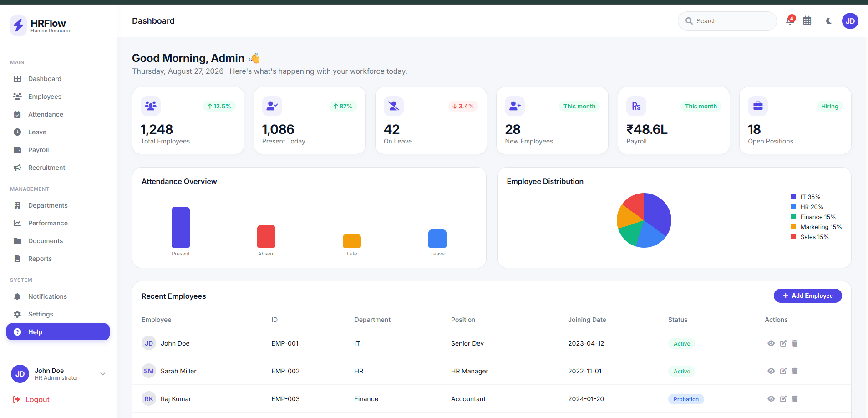Screen dimensions: 868x418
Task: View Sarah Miller's record eye icon
Action: click(771, 371)
